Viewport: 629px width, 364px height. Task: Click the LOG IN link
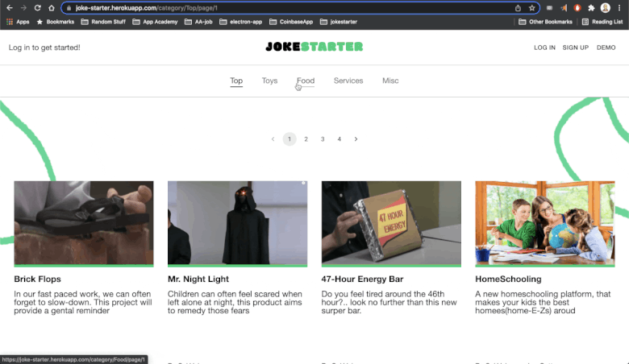pos(544,48)
